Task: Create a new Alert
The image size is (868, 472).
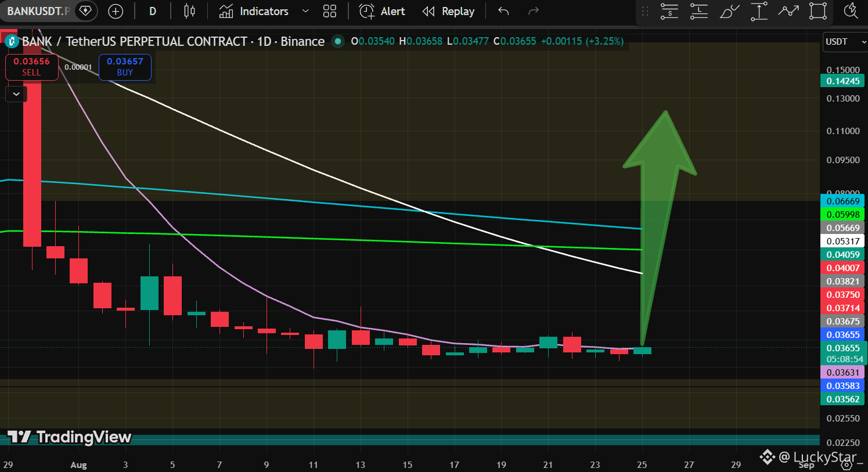Action: [x=382, y=11]
